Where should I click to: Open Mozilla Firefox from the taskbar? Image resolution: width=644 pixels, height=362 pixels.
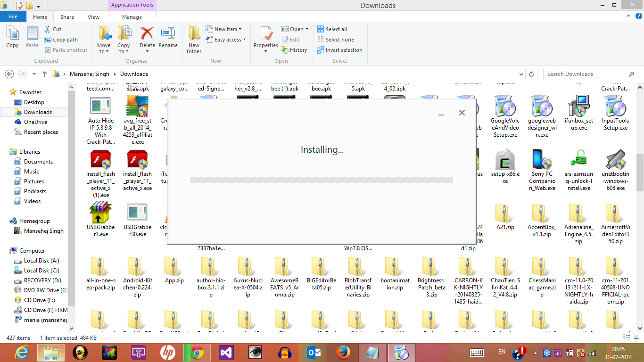[x=343, y=353]
